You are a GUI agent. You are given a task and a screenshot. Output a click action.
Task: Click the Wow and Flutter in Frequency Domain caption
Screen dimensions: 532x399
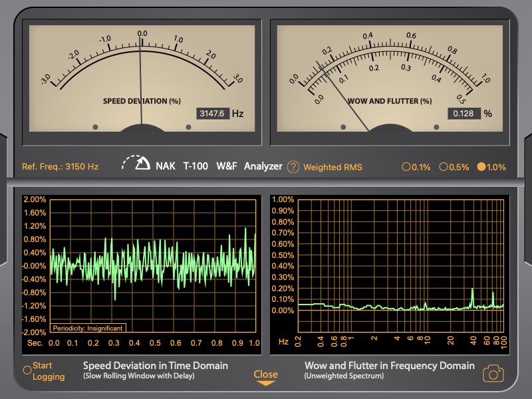pyautogui.click(x=390, y=366)
